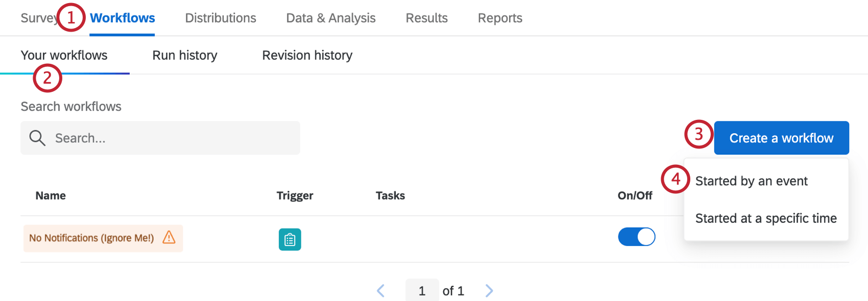Go to next page arrow
The width and height of the screenshot is (868, 301).
[x=489, y=291]
